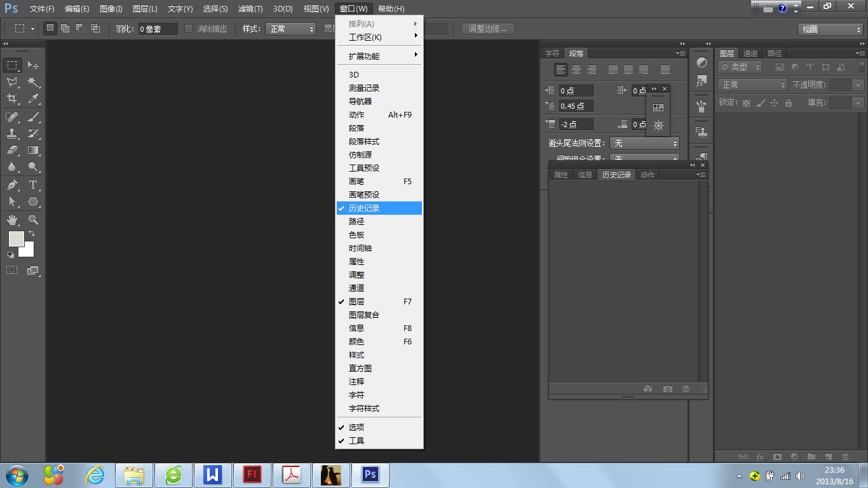The image size is (868, 488).
Task: Toggle 图层 visibility in the Window menu
Action: (356, 301)
